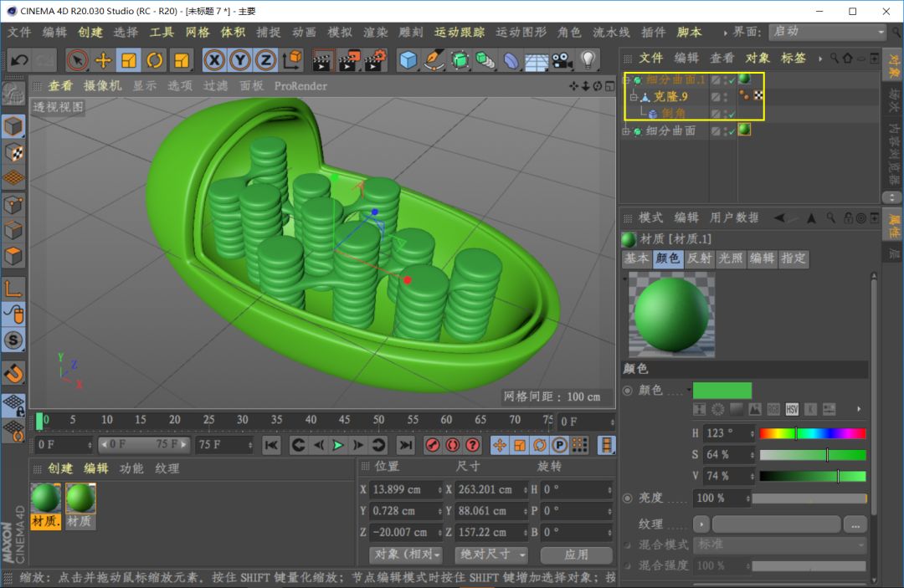Click the green color swatch under 颜色

click(x=722, y=391)
